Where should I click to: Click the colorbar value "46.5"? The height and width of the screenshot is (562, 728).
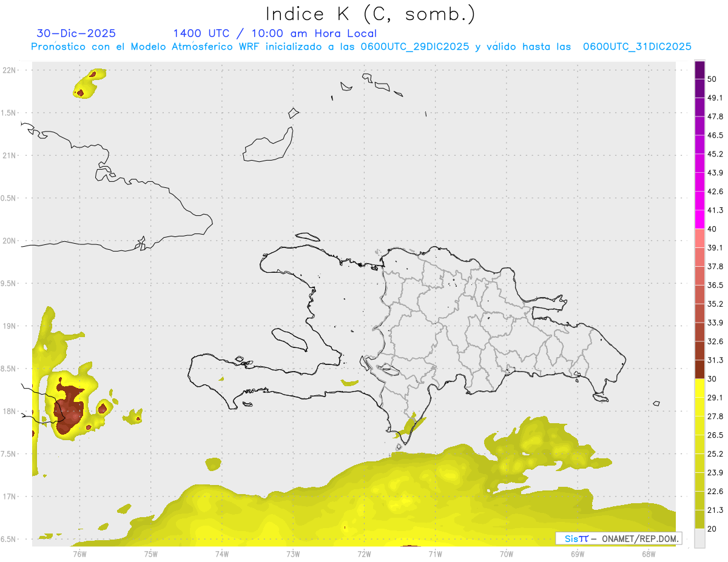[715, 135]
